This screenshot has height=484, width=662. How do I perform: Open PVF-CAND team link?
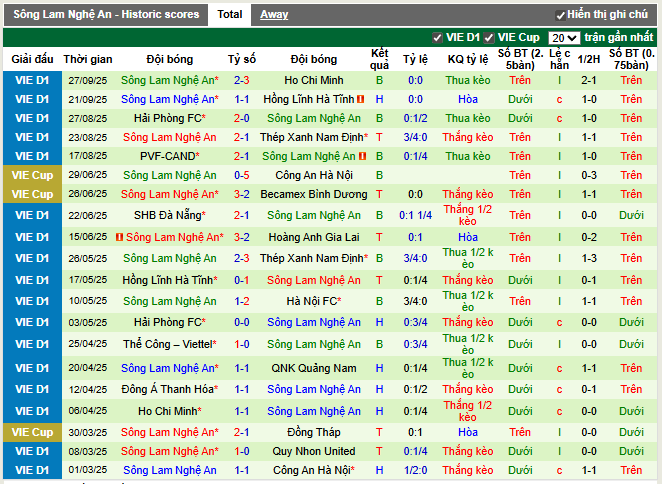point(170,156)
